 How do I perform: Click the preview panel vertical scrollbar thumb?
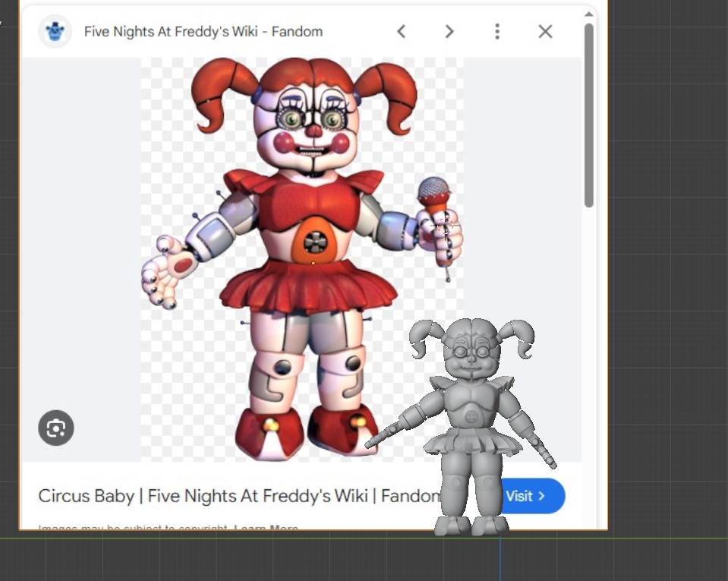[589, 115]
